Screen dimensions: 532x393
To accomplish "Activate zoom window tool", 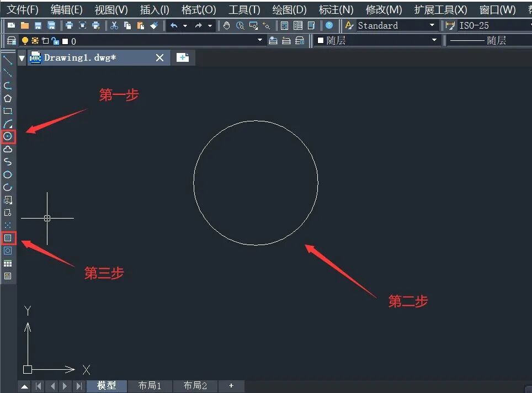I will [x=253, y=25].
